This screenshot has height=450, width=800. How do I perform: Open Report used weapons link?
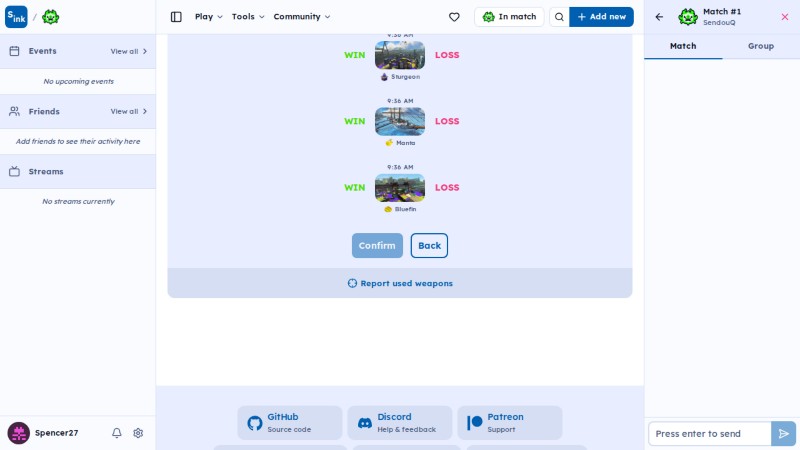pyautogui.click(x=400, y=283)
